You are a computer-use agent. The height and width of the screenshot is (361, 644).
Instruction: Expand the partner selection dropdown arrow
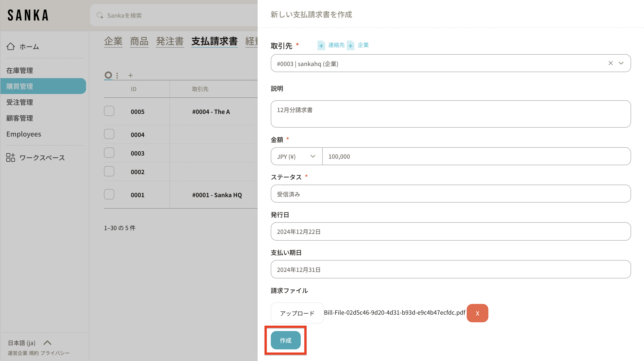pyautogui.click(x=621, y=63)
